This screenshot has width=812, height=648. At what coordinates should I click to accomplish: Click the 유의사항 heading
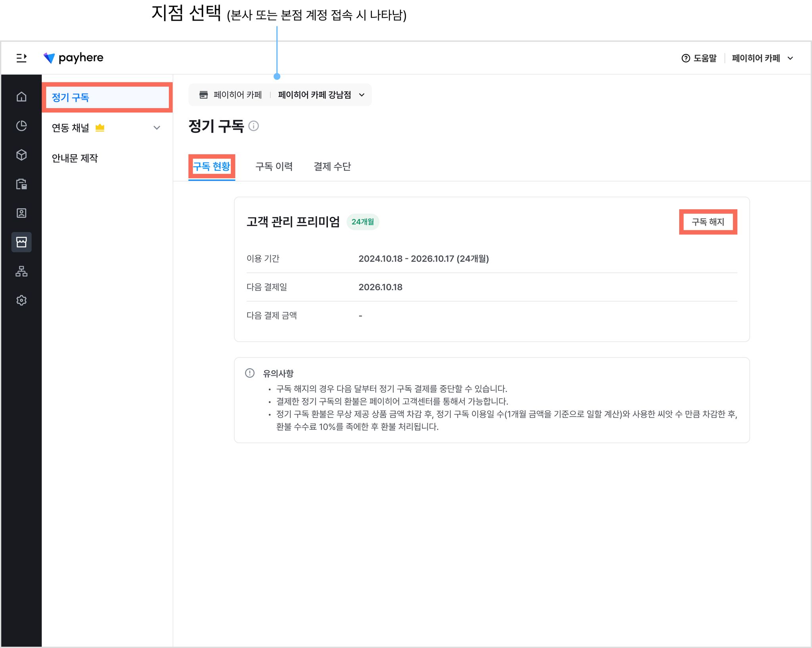278,373
